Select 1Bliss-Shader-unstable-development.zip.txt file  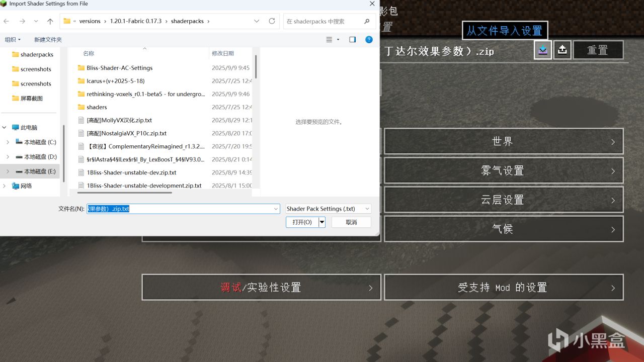144,186
